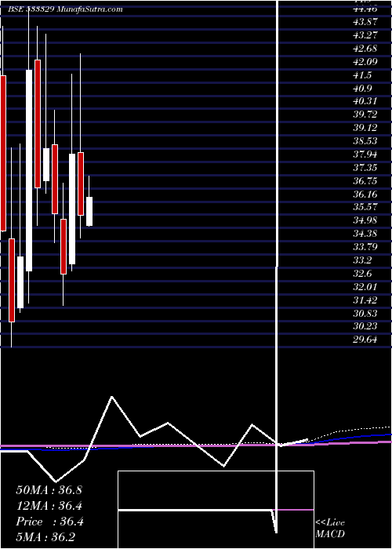This screenshot has height=549, width=392.
Task: Select the 38.53 price axis label
Action: click(x=365, y=141)
